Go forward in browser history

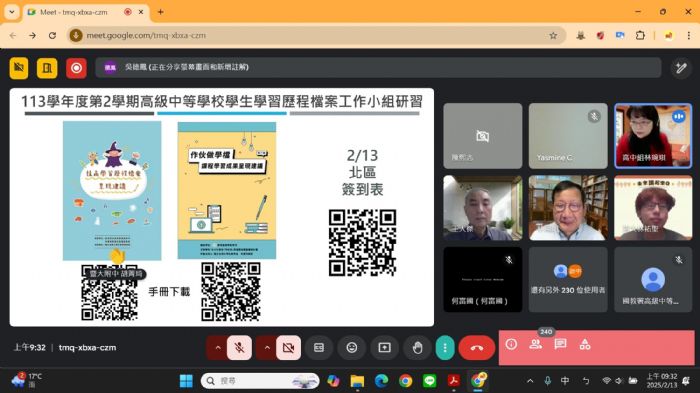[33, 35]
